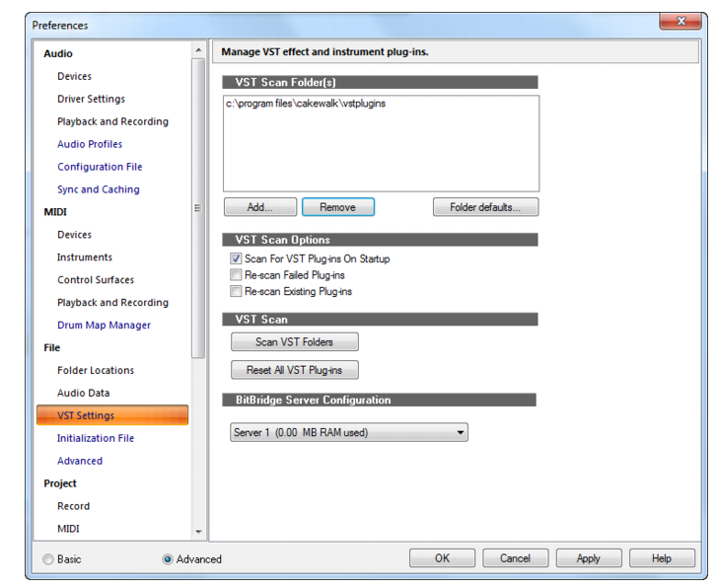
Task: Open Audio Profiles in the sidebar
Action: pyautogui.click(x=90, y=144)
